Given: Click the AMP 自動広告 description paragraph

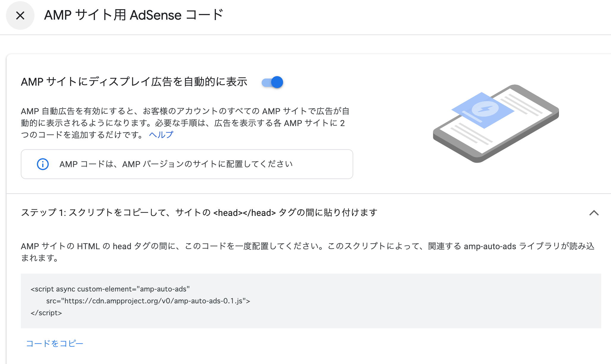Looking at the screenshot, I should tap(184, 123).
